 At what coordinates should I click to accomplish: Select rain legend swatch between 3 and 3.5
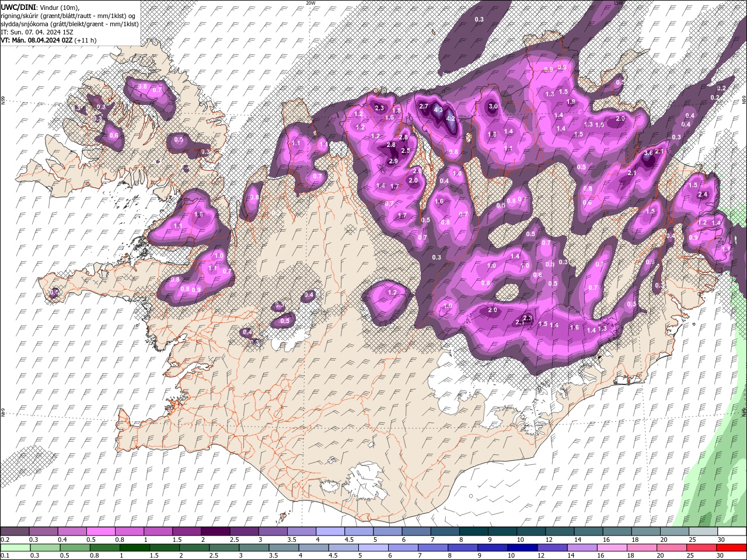(254, 548)
